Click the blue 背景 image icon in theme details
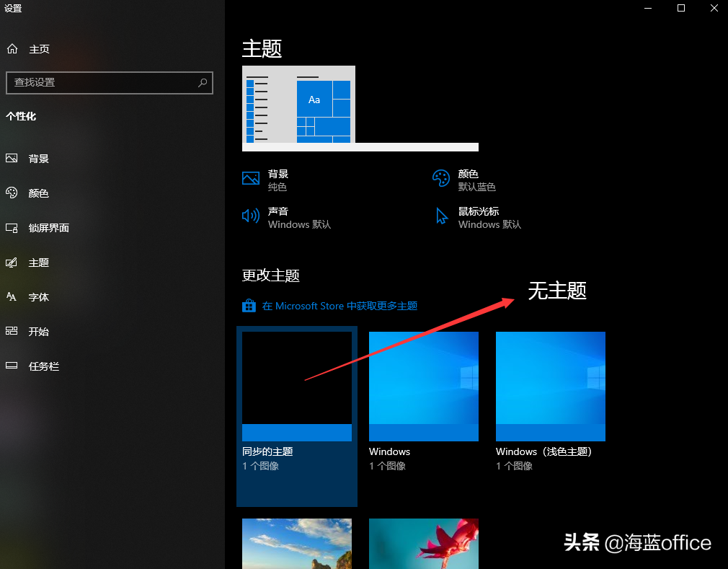728x569 pixels. pyautogui.click(x=251, y=178)
